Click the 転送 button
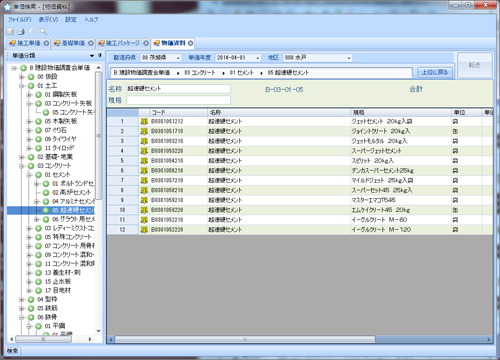The image size is (500, 360). pos(474,65)
